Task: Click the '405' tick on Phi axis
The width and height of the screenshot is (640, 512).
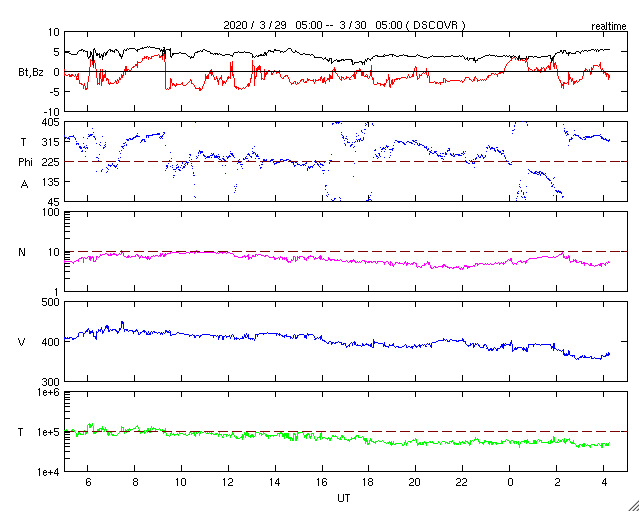Action: [52, 122]
